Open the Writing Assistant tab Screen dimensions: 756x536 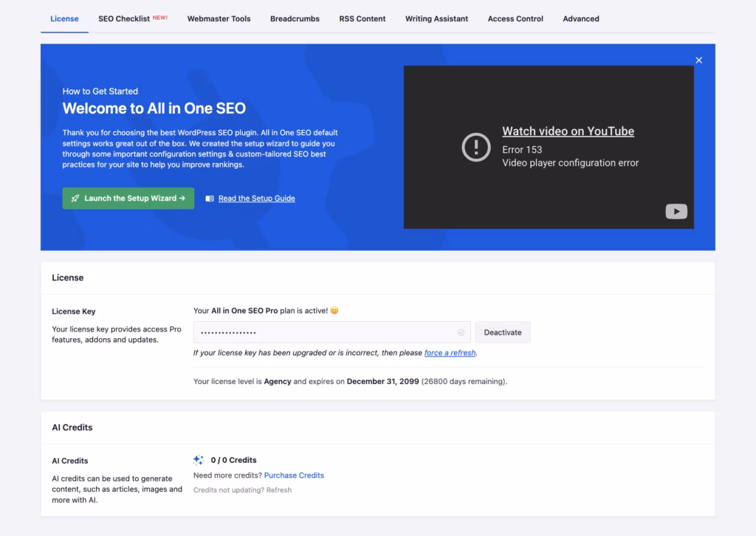(436, 18)
